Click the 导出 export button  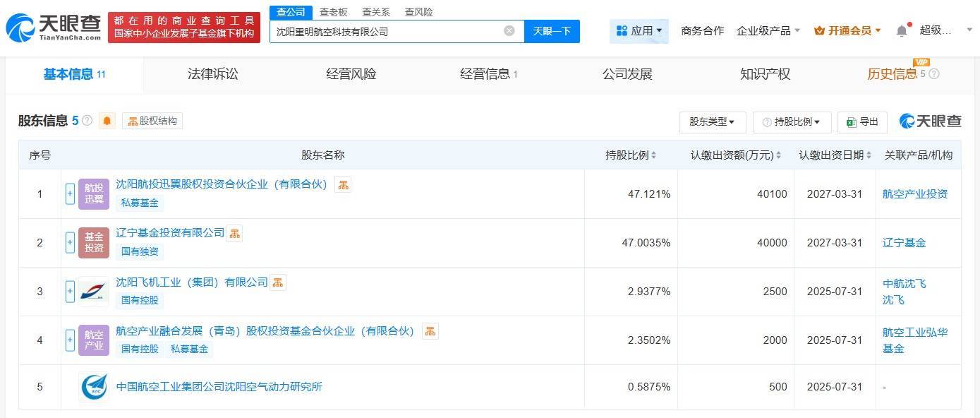click(x=862, y=121)
